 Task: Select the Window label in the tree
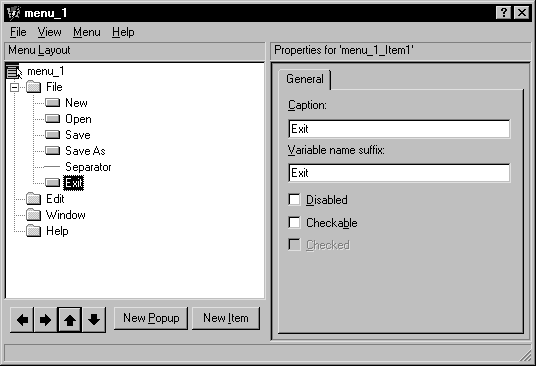coord(66,215)
